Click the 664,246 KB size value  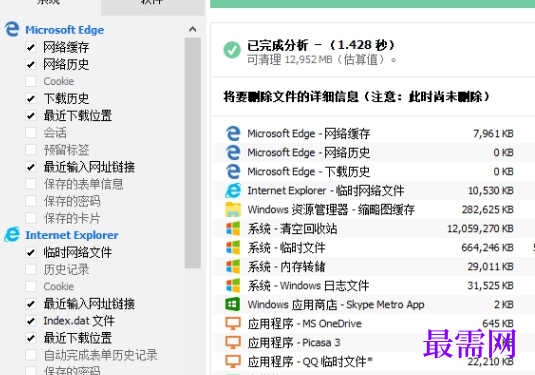(488, 247)
